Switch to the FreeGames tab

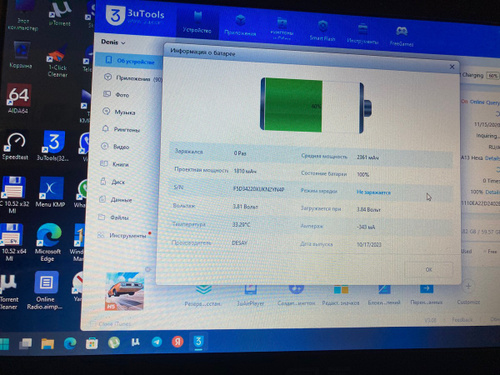coord(401,36)
